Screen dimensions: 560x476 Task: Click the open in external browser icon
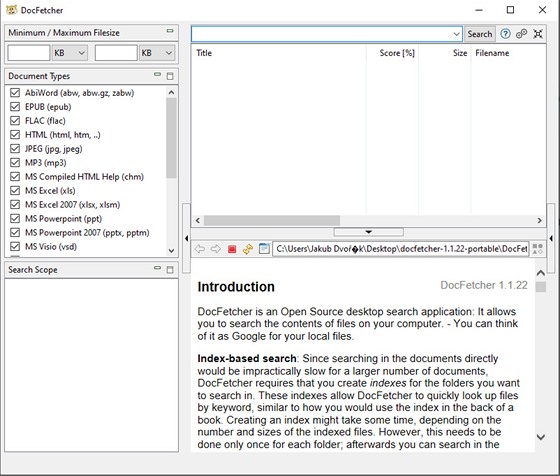click(264, 249)
